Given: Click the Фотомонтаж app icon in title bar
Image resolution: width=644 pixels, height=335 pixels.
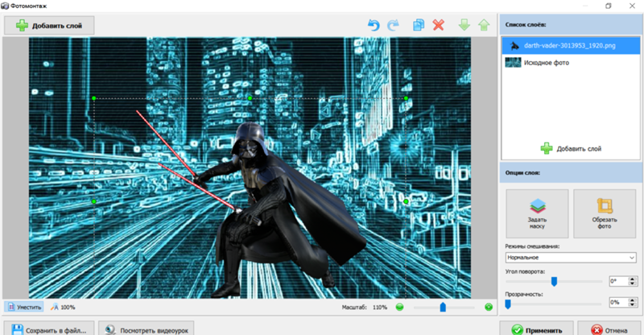Looking at the screenshot, I should [x=5, y=6].
